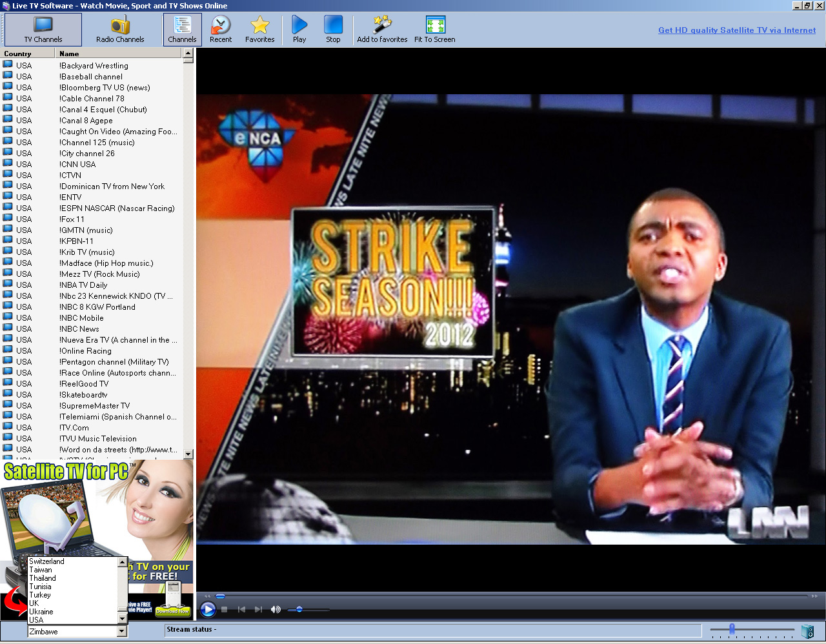
Task: Select !Cable Channel 78
Action: [92, 98]
